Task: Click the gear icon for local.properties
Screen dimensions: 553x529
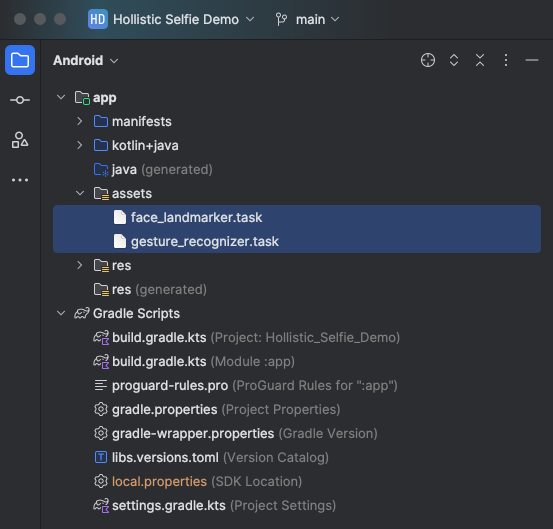Action: click(x=101, y=481)
